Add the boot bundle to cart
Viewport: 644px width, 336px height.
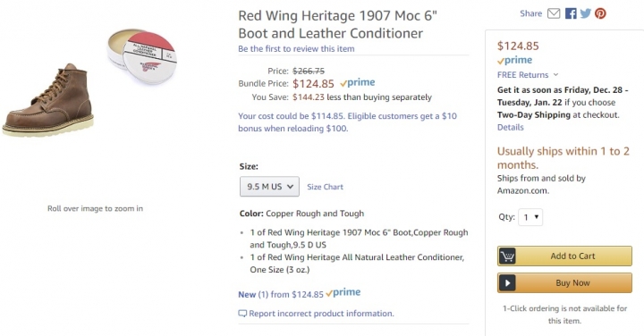point(564,256)
